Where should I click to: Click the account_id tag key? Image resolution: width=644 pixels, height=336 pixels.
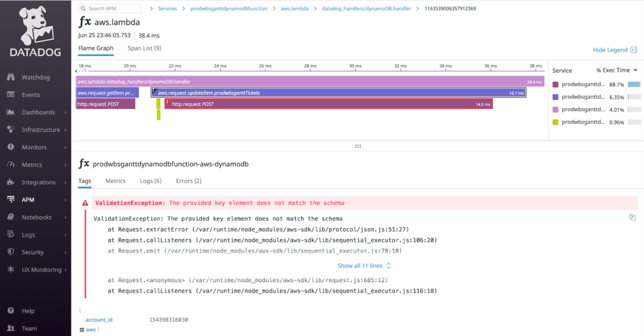(x=99, y=320)
